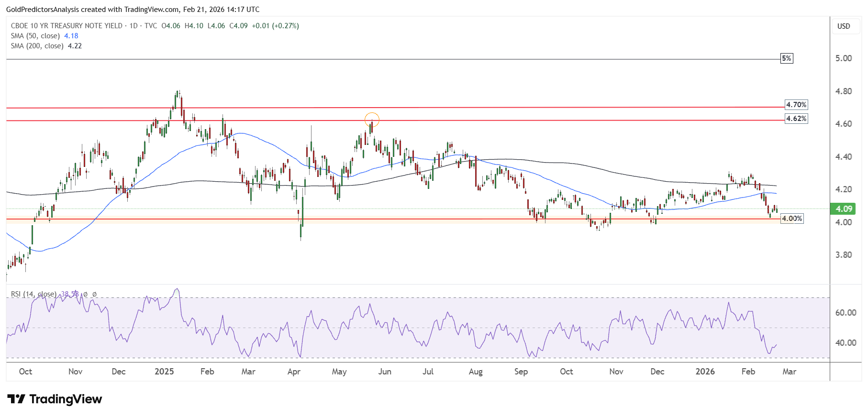Click the 5% horizontal line label

coord(787,58)
